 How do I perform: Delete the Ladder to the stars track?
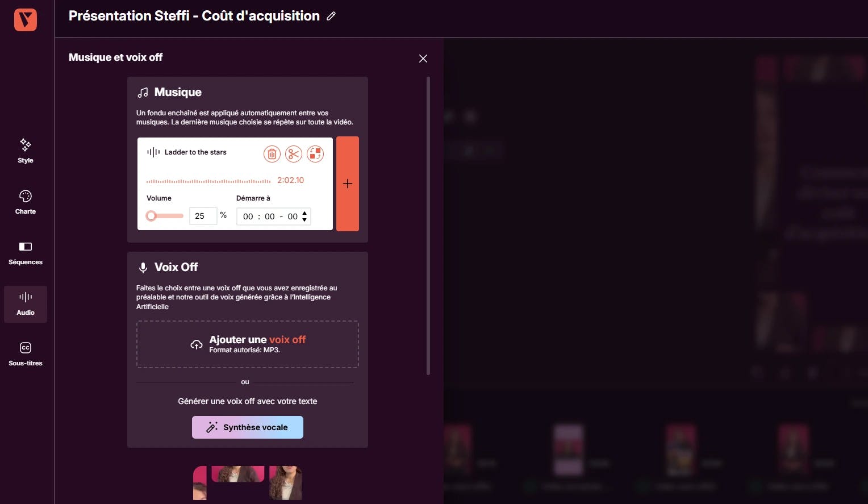click(272, 154)
